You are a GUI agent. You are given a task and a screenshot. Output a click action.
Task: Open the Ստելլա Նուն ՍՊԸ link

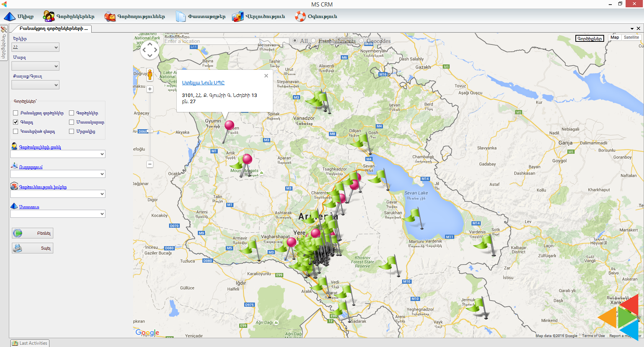pyautogui.click(x=203, y=83)
